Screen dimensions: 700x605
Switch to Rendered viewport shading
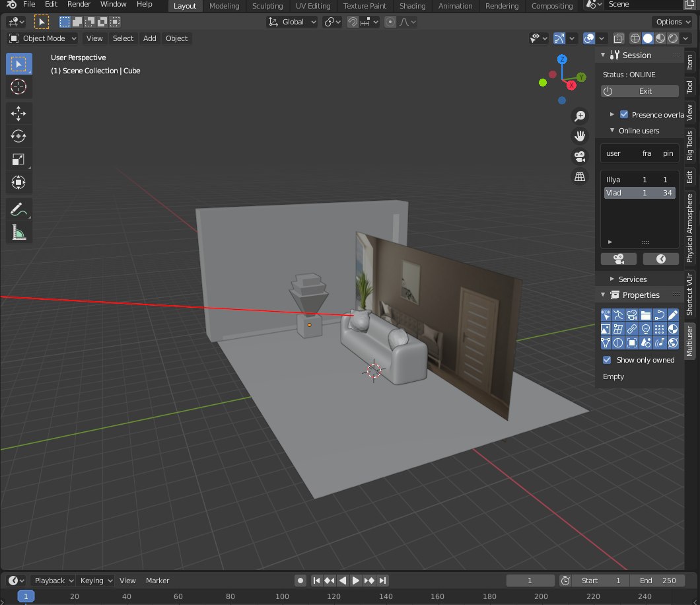[x=673, y=38]
